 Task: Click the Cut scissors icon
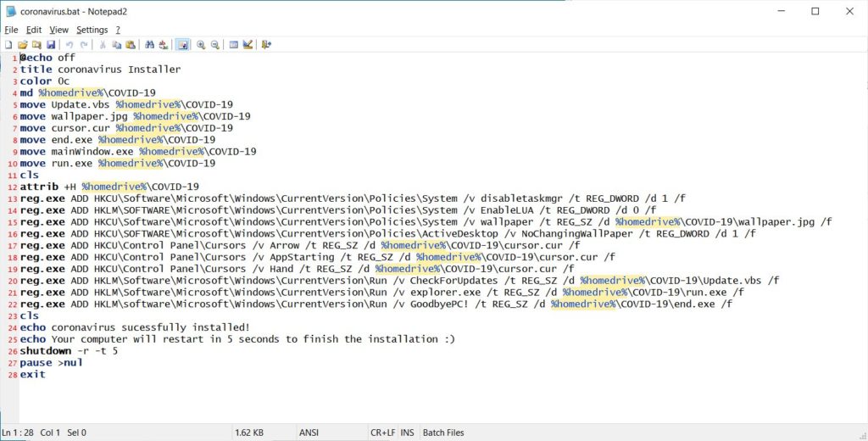(103, 45)
